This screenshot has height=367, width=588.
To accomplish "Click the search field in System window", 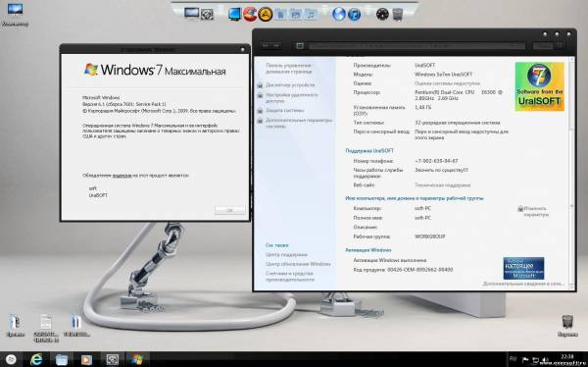I will tap(548, 46).
